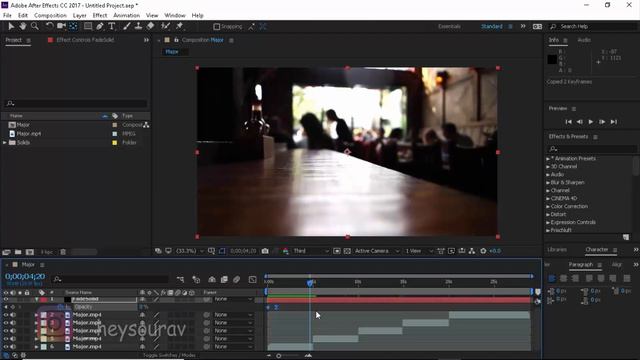Select the Pen tool
The width and height of the screenshot is (640, 360).
[x=100, y=26]
